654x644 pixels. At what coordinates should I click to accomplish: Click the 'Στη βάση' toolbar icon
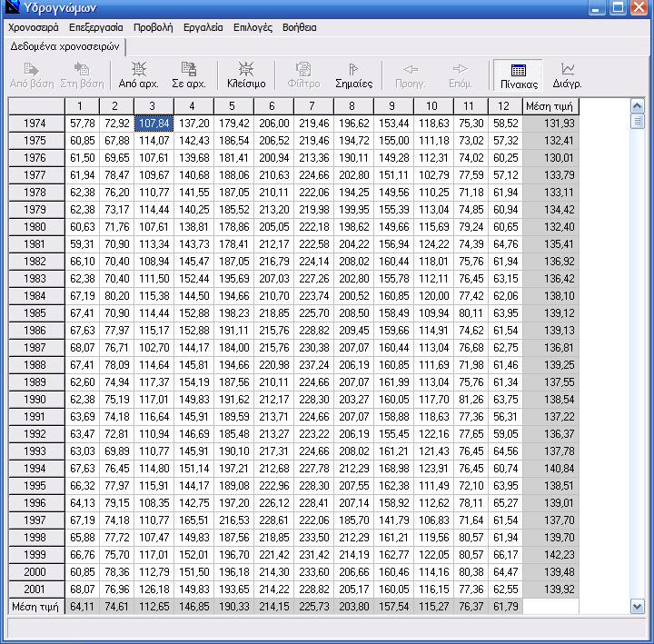[82, 75]
